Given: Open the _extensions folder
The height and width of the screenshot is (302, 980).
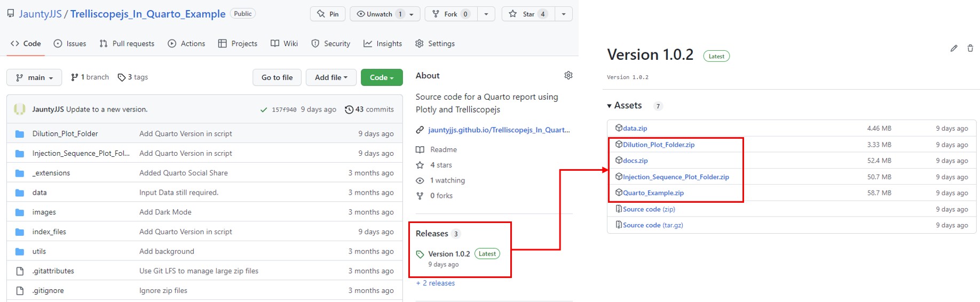Looking at the screenshot, I should 51,173.
